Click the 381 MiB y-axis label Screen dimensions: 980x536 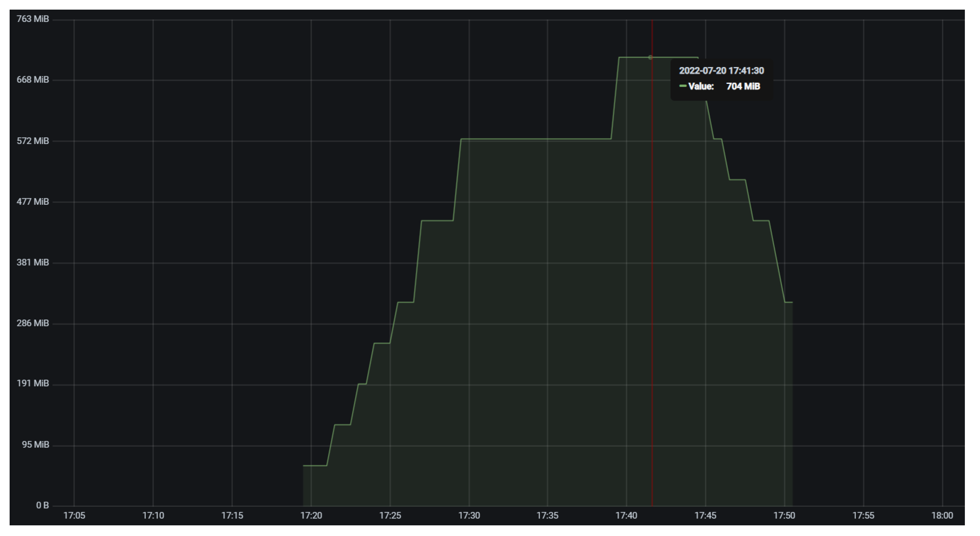click(x=33, y=262)
